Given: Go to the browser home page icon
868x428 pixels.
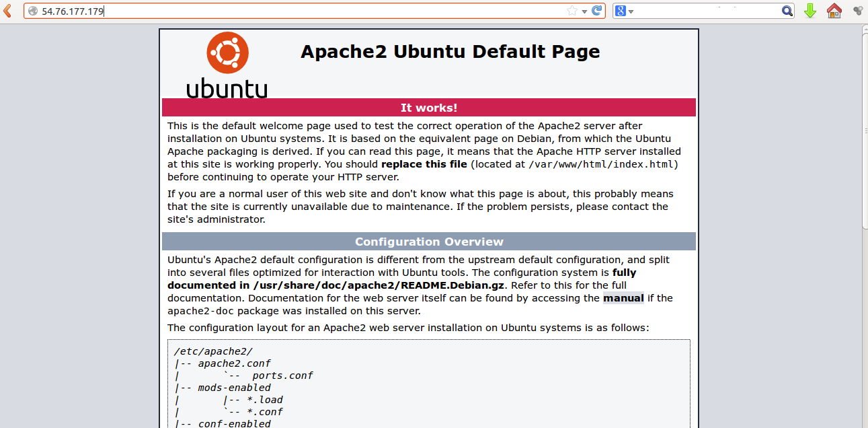Looking at the screenshot, I should point(834,11).
